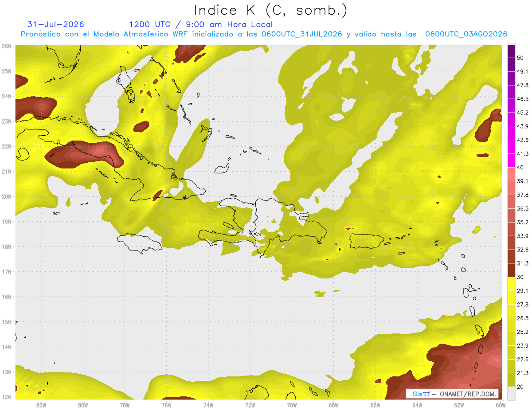Click colorbar label "22.6"
Screen dimensions: 532x411
[523, 359]
